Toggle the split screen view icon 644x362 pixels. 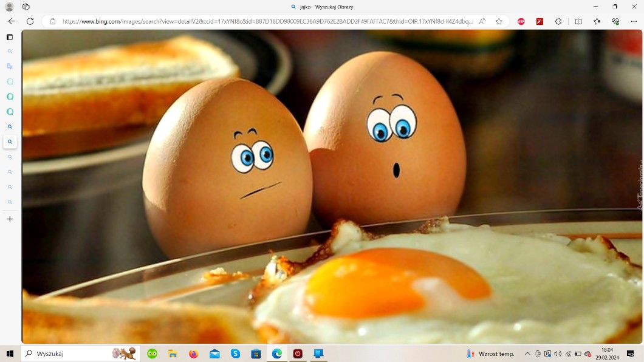click(578, 21)
